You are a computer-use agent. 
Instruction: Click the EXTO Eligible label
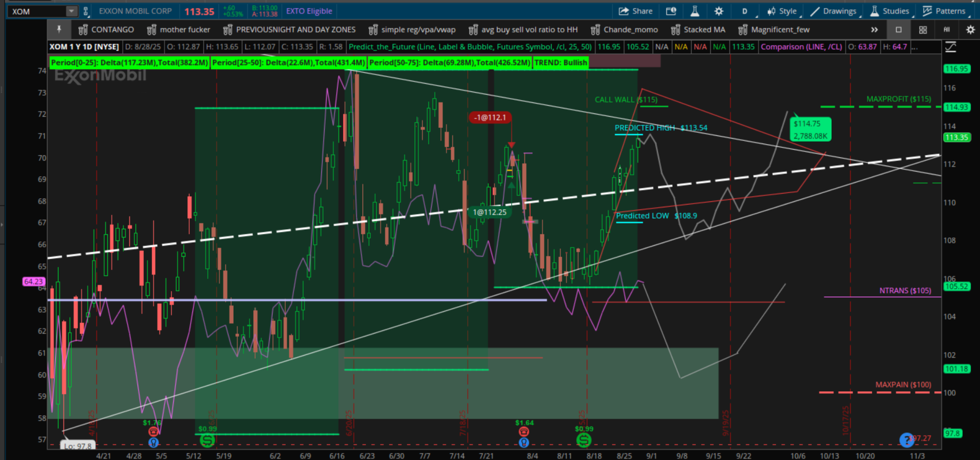(x=309, y=11)
